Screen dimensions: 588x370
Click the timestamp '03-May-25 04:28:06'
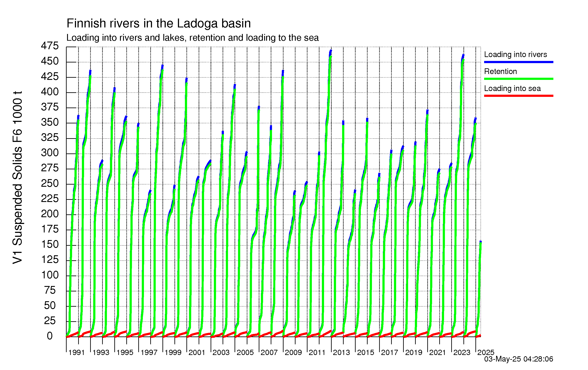[x=519, y=359]
